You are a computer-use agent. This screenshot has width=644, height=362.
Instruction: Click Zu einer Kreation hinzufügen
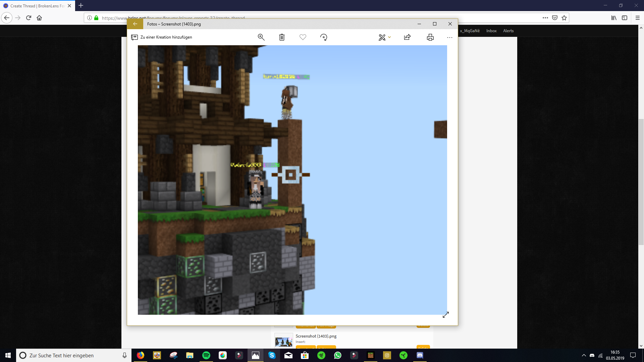click(x=162, y=37)
